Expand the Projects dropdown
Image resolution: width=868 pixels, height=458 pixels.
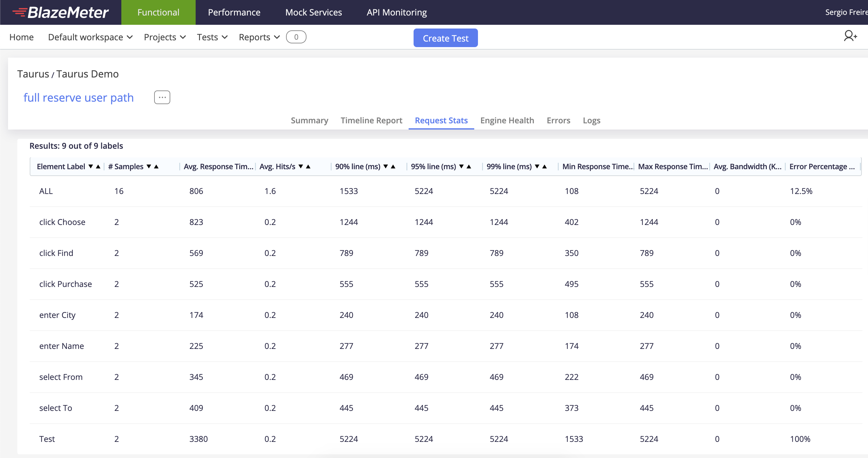(165, 37)
